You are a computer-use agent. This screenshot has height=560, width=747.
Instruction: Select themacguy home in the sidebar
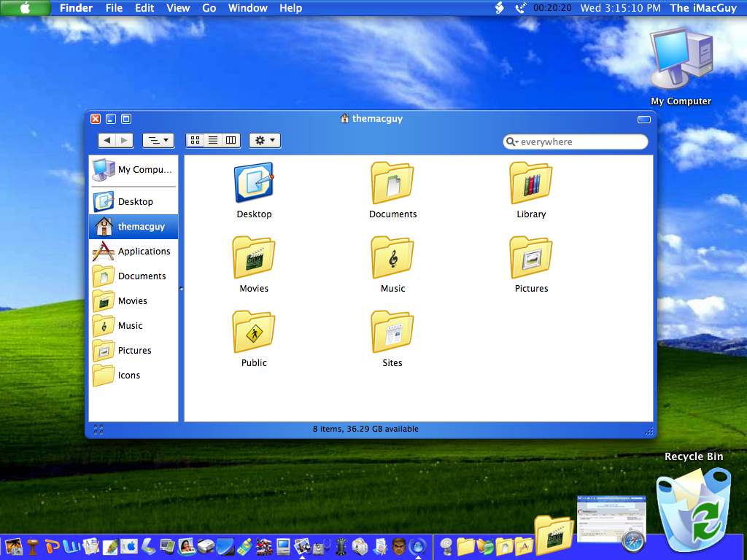(133, 226)
